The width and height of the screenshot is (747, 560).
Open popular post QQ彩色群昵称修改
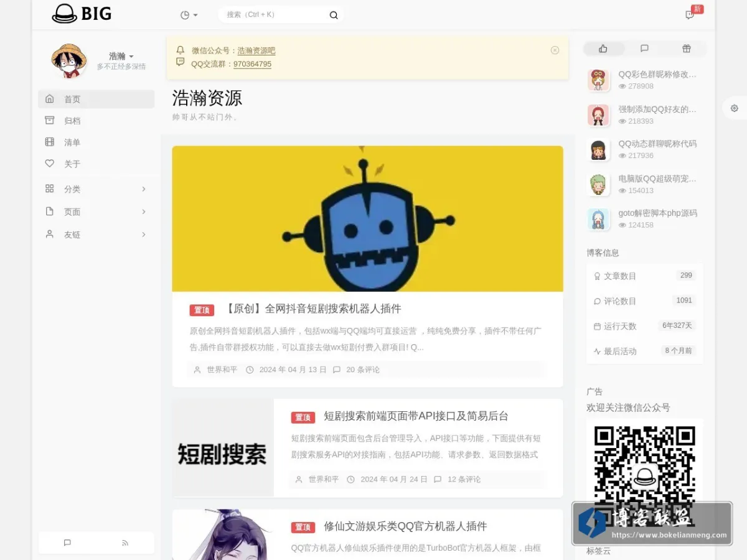click(x=657, y=74)
